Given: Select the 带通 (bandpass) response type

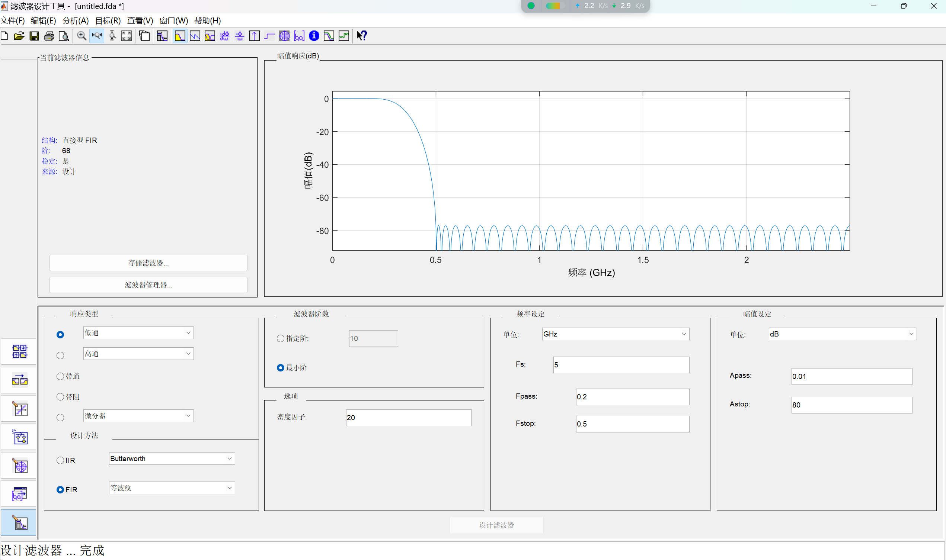Looking at the screenshot, I should click(60, 376).
